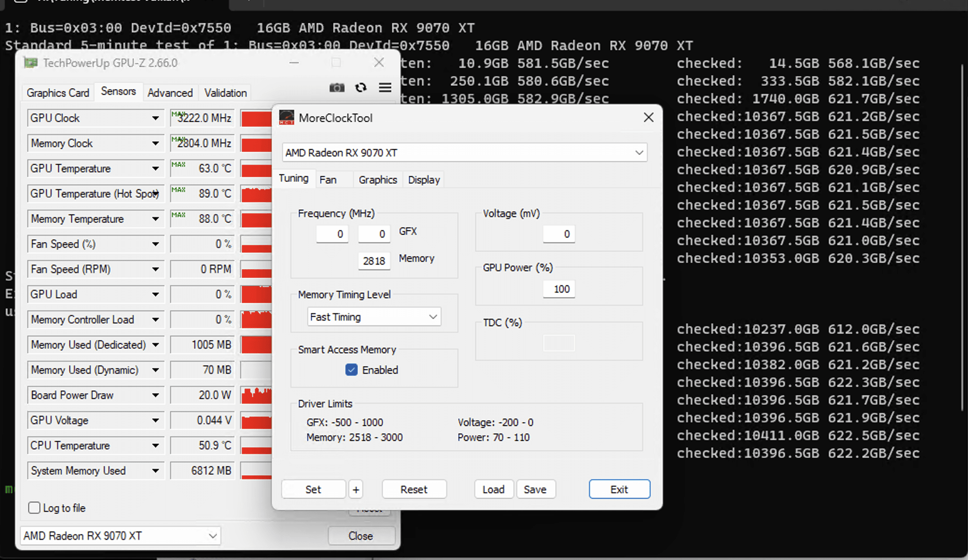Open the GPU Temperature sensor dropdown
The height and width of the screenshot is (560, 968).
click(x=155, y=168)
